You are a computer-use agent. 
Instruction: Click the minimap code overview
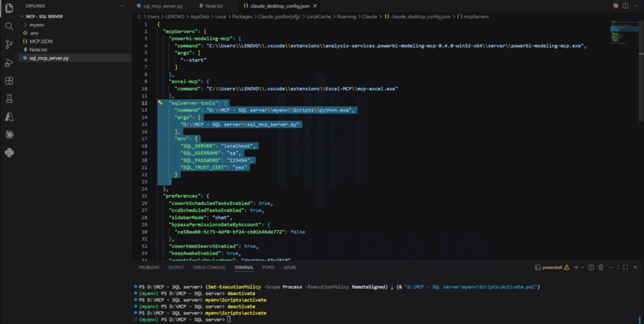pyautogui.click(x=623, y=33)
